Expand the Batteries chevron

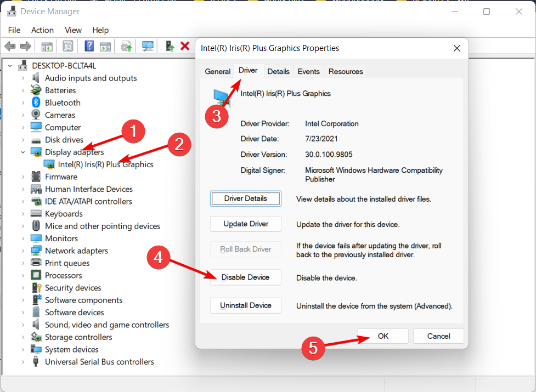[23, 90]
